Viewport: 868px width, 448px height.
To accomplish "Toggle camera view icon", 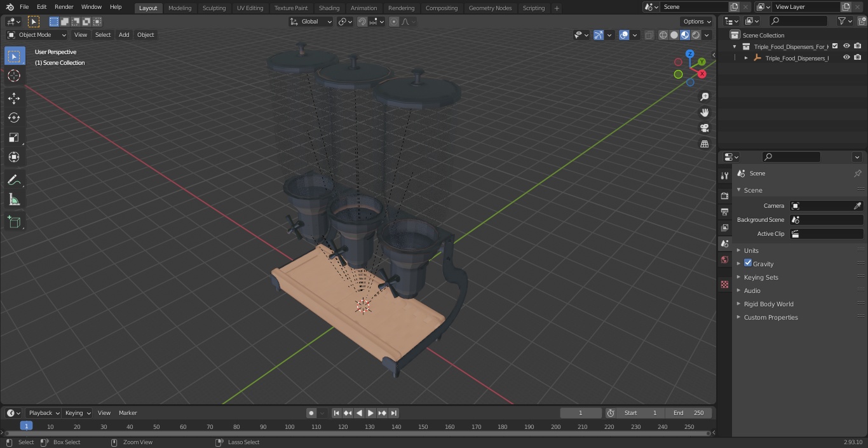I will (704, 128).
